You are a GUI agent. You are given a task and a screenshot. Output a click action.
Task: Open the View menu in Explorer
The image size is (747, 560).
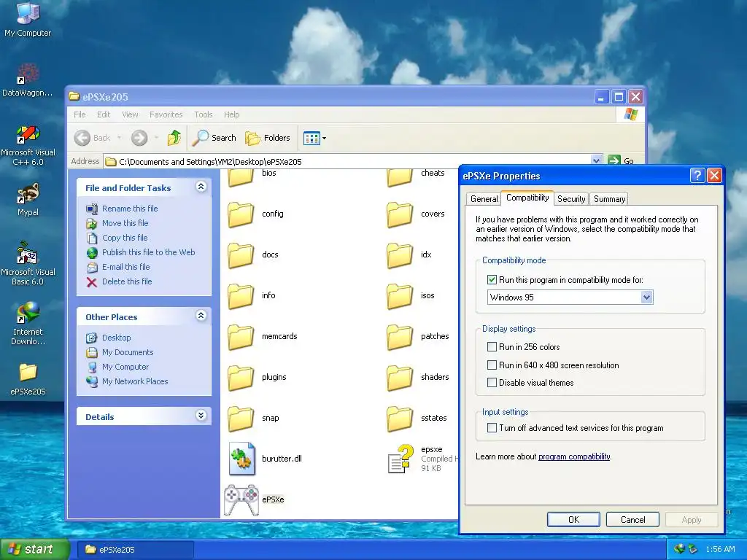[x=130, y=114]
